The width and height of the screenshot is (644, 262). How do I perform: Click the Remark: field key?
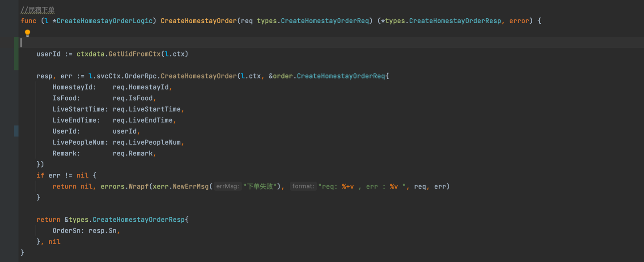67,153
